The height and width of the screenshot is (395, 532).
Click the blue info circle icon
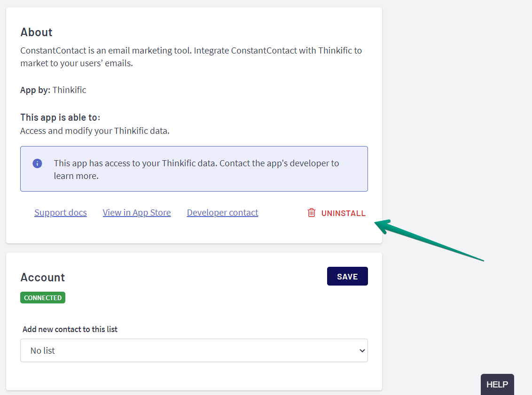pos(37,163)
